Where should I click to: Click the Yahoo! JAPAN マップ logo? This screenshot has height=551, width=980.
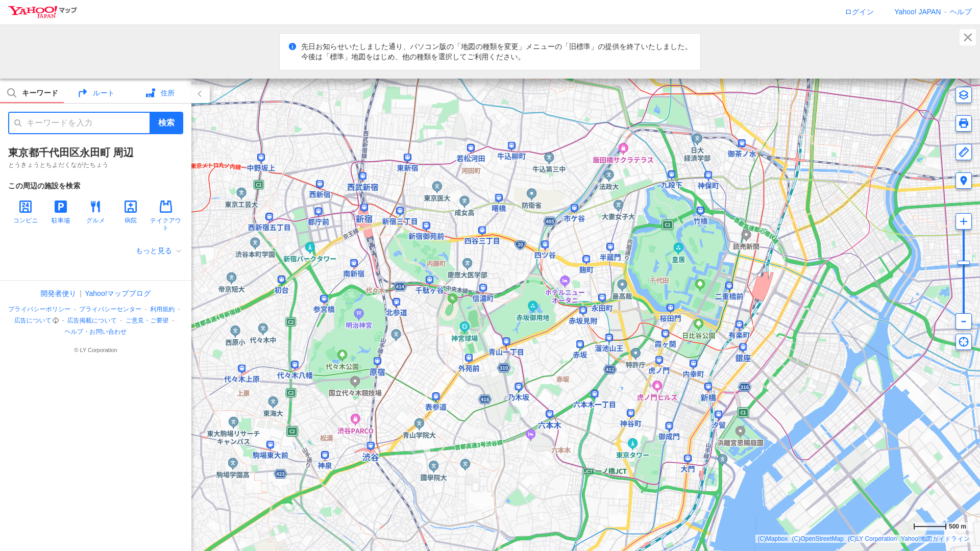42,12
